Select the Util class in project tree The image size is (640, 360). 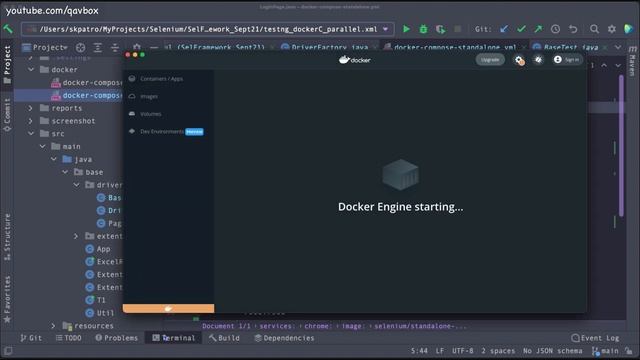click(x=100, y=313)
